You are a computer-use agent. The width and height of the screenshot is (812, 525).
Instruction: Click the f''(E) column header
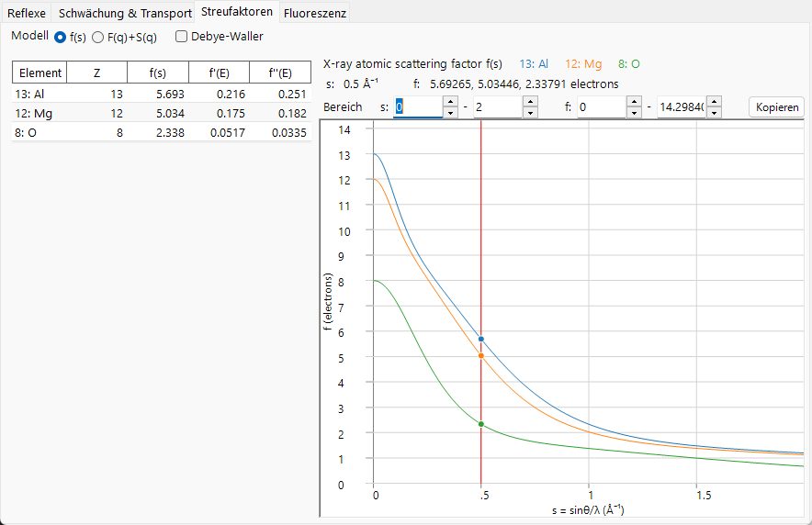(280, 73)
